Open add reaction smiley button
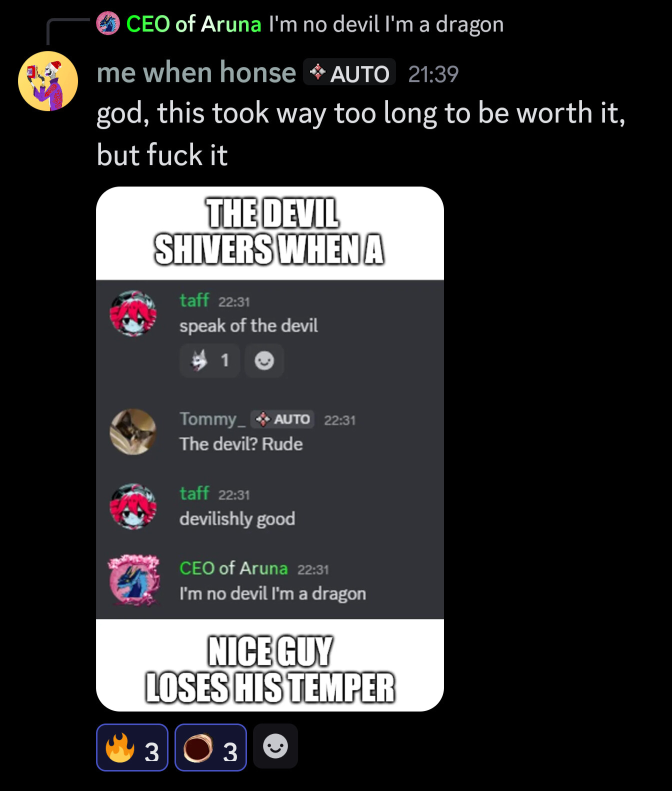672x791 pixels. [275, 746]
